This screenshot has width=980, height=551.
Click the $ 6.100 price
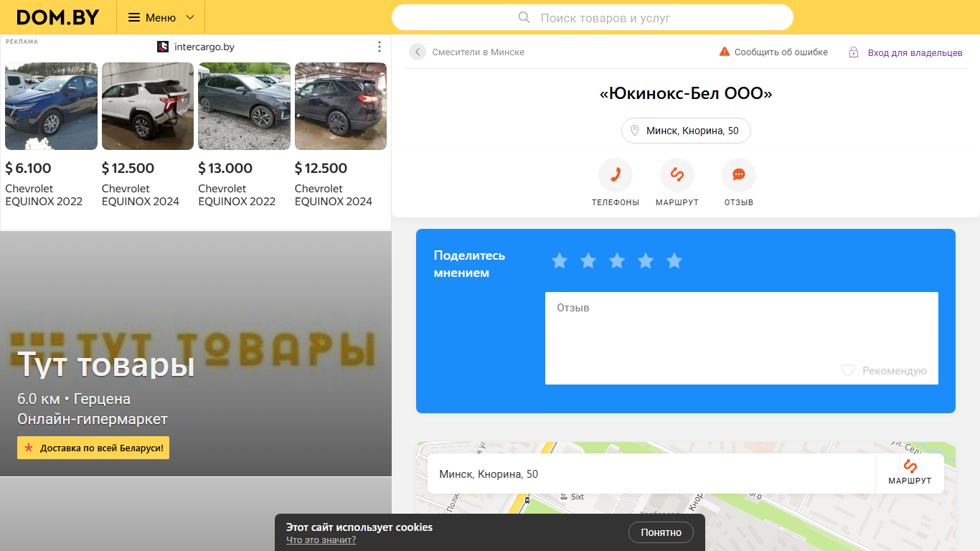28,169
